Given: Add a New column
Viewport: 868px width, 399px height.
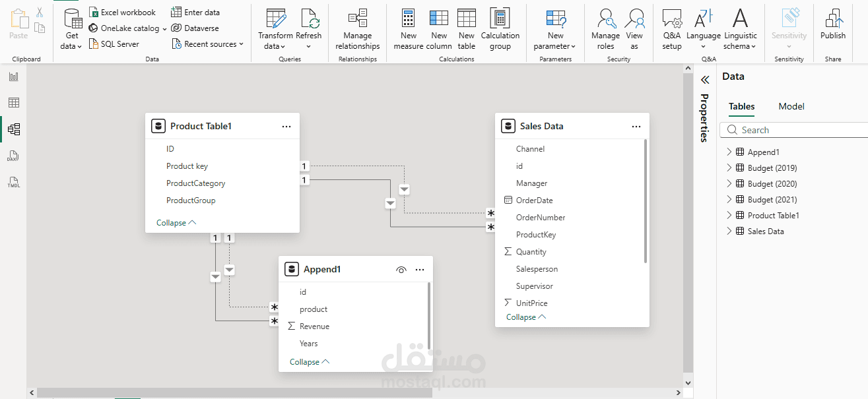Looking at the screenshot, I should click(x=439, y=30).
